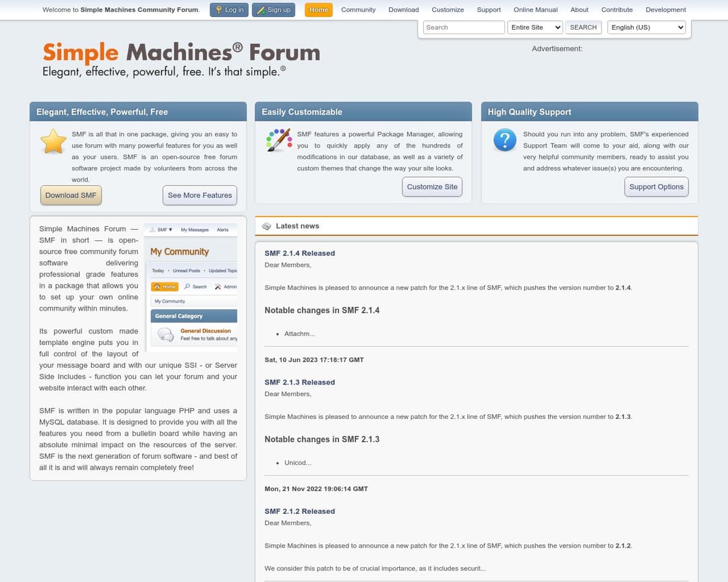Viewport: 728px width, 582px height.
Task: Open the About menu
Action: click(580, 9)
